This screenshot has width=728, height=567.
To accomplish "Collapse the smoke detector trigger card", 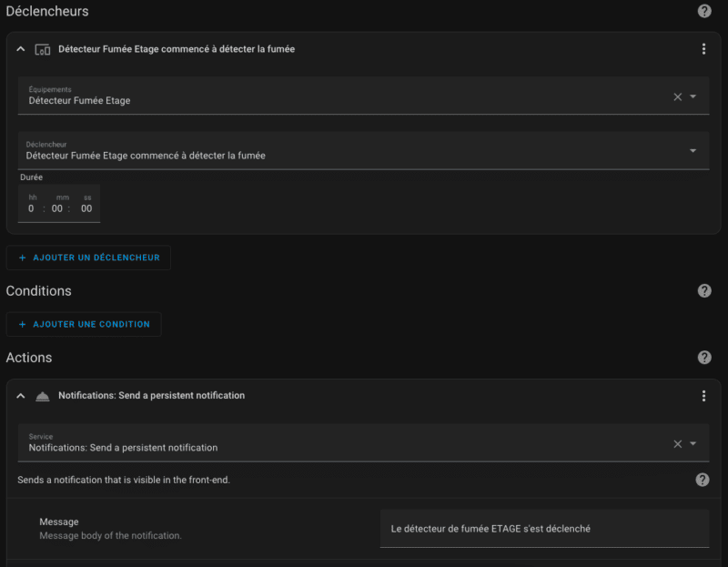I will (21, 49).
